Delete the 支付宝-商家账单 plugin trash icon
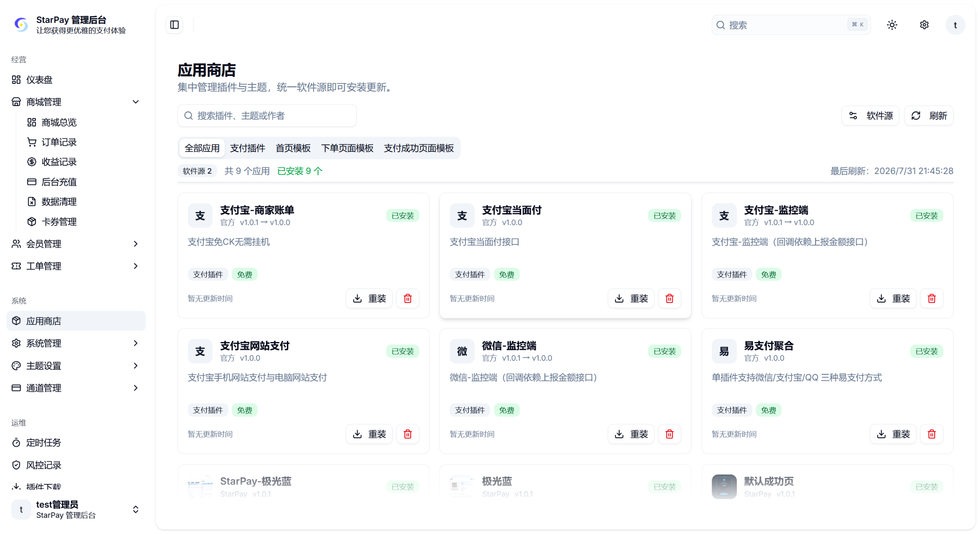 [x=408, y=298]
